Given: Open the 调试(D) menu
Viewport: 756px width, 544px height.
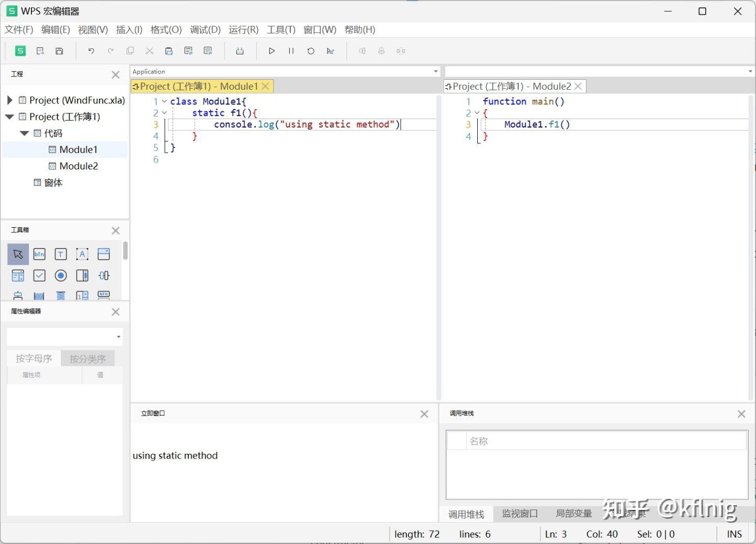Looking at the screenshot, I should point(205,30).
